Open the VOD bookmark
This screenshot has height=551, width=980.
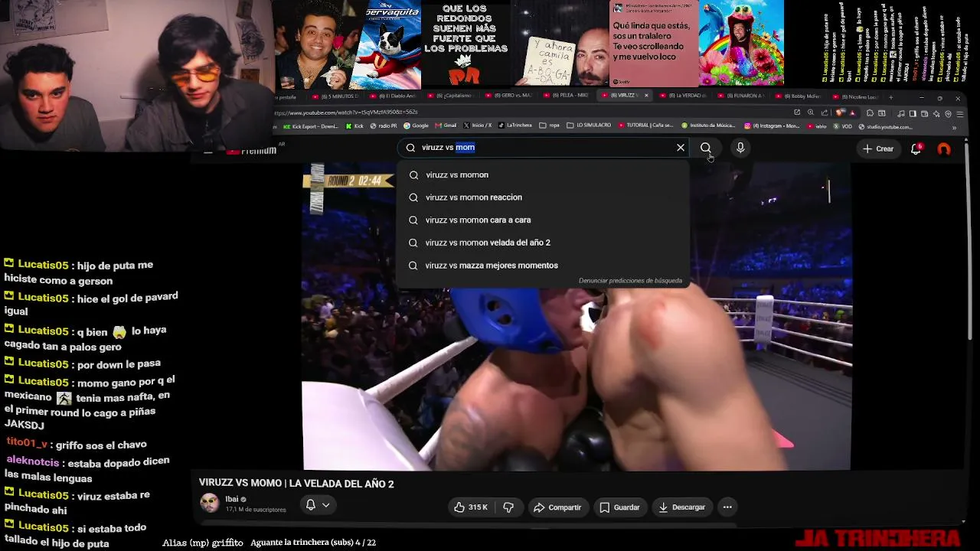point(843,127)
